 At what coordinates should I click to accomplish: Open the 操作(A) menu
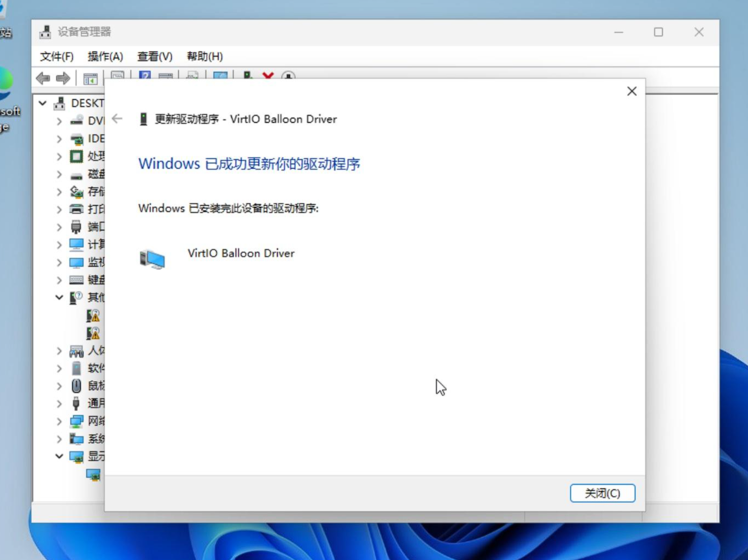pyautogui.click(x=105, y=56)
